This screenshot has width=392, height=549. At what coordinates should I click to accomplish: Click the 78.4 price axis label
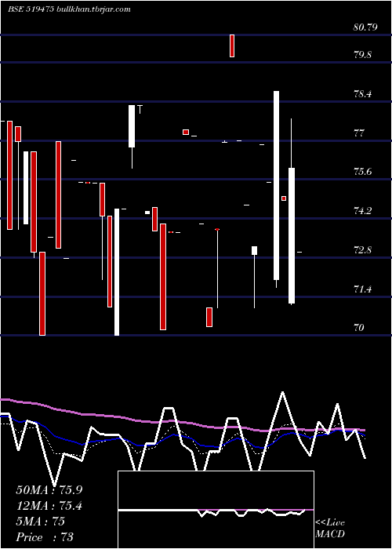click(362, 94)
